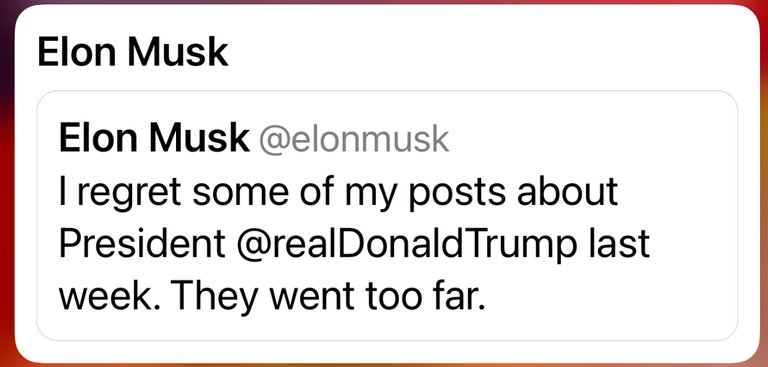Tap the blank white area right of widget title

pos(490,52)
